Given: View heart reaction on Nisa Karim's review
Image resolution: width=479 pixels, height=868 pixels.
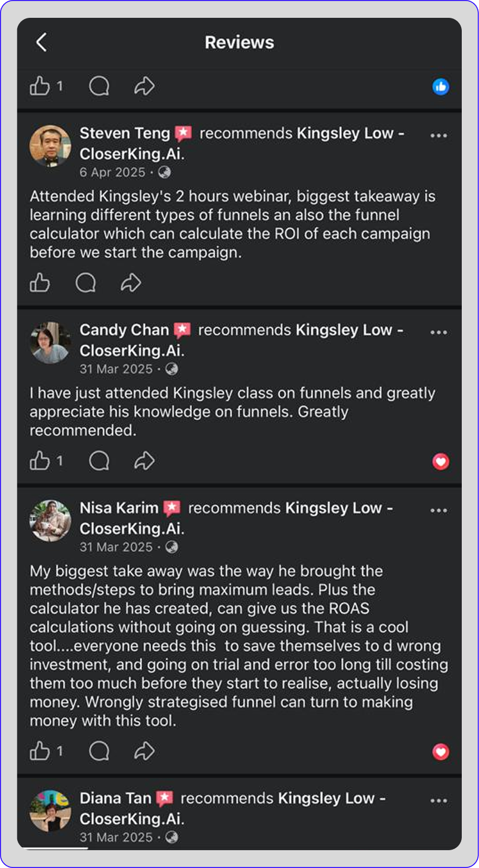Looking at the screenshot, I should click(x=440, y=752).
